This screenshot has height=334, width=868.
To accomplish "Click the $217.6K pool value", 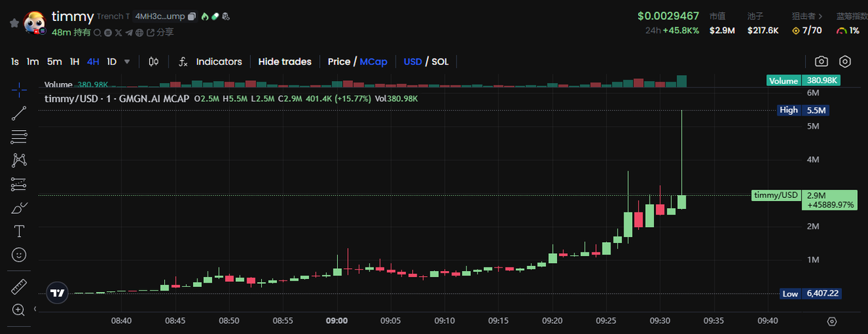I will pyautogui.click(x=762, y=30).
